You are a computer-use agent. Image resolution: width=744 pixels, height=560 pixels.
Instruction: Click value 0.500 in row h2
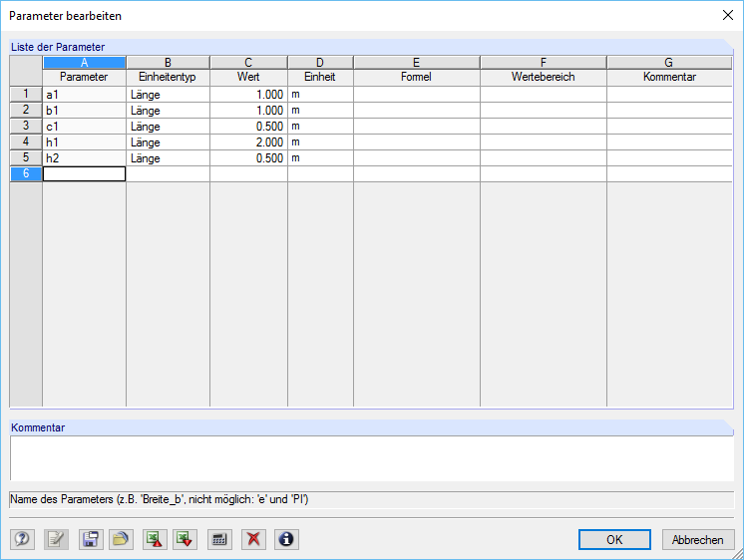tap(248, 157)
